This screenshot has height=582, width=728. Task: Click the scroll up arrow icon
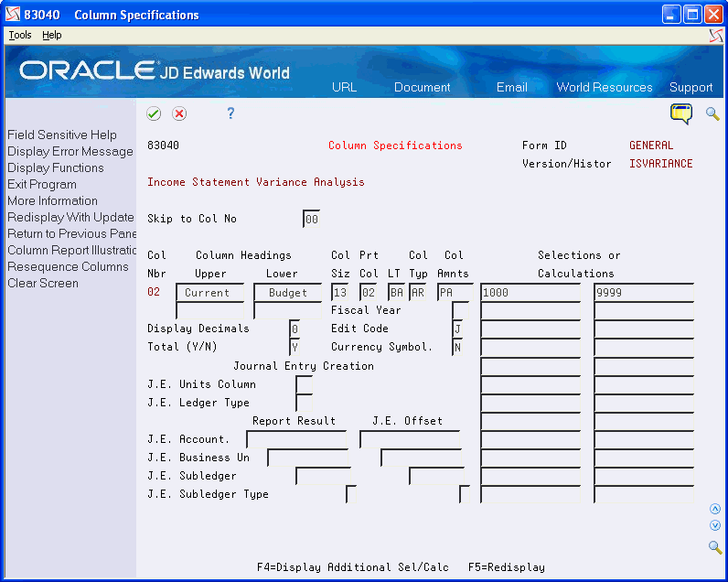(x=715, y=509)
